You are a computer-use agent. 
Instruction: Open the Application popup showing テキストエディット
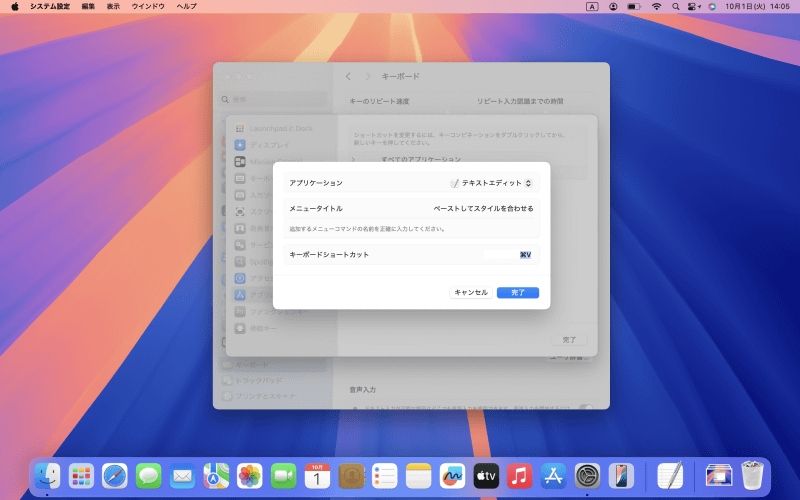click(x=492, y=183)
